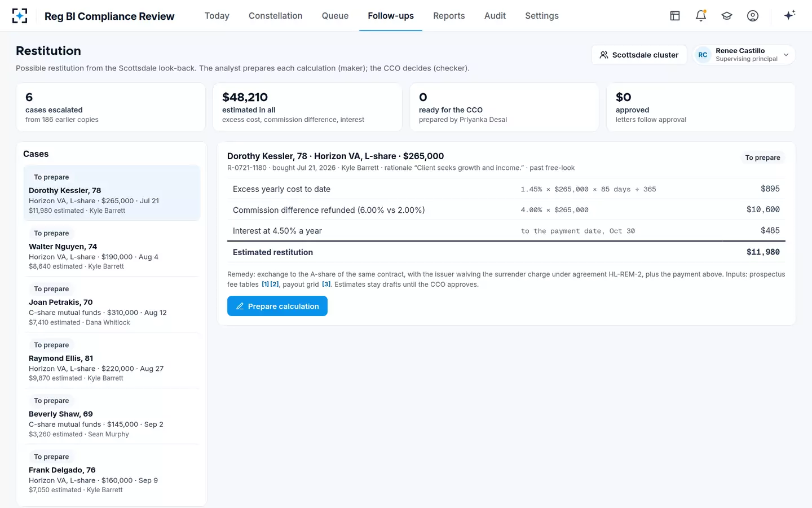Select the Walter Nguyen, 74 case
The image size is (812, 508).
point(112,249)
